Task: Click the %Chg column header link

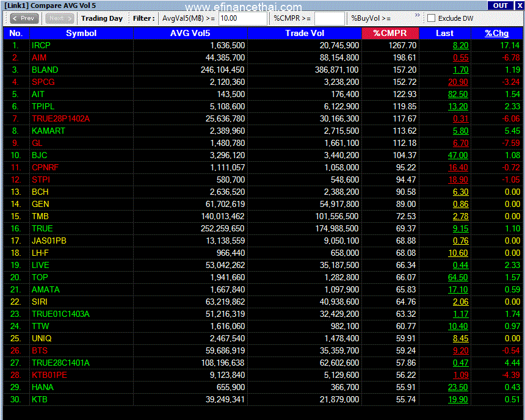Action: click(497, 33)
